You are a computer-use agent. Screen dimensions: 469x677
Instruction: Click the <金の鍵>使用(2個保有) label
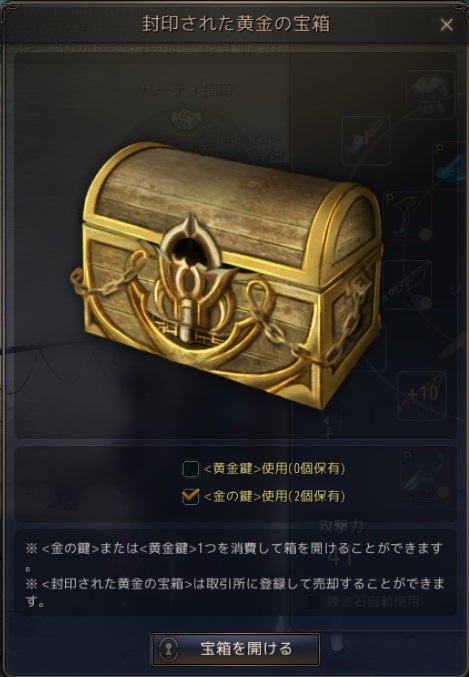[274, 496]
